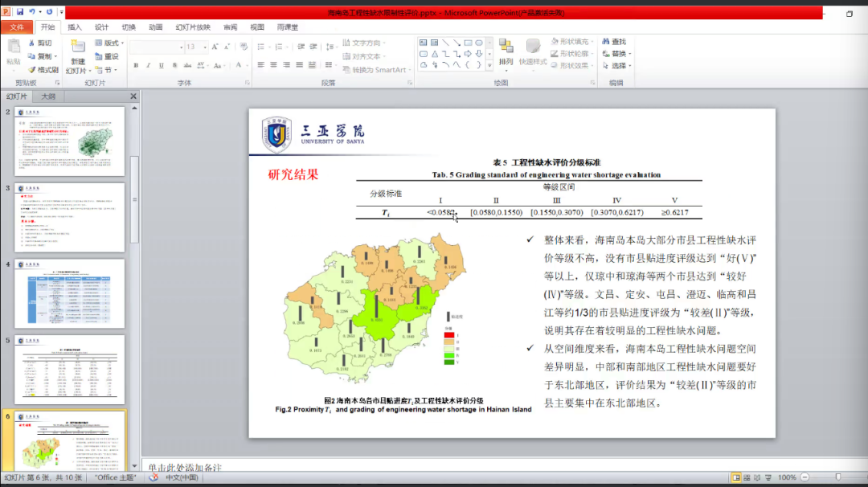Adjust the zoom slider in status bar
The height and width of the screenshot is (487, 868).
838,477
